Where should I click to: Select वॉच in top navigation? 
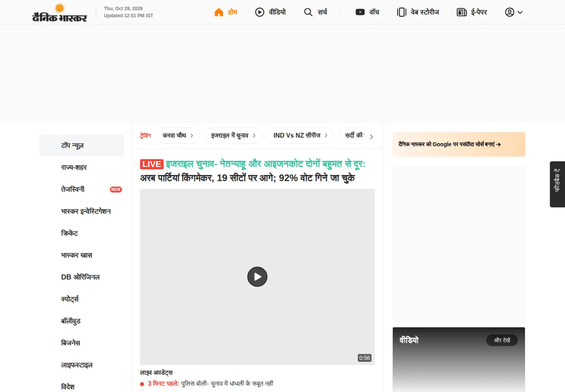[x=374, y=12]
